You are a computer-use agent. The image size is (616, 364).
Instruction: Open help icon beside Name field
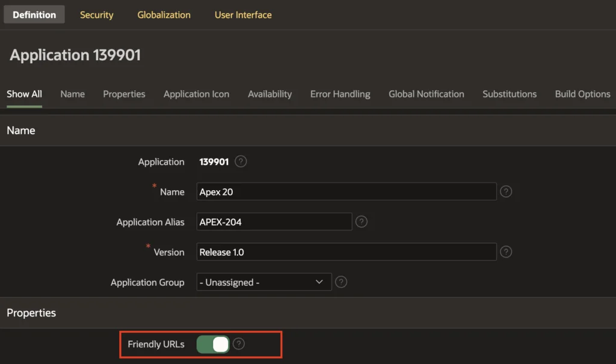point(505,191)
